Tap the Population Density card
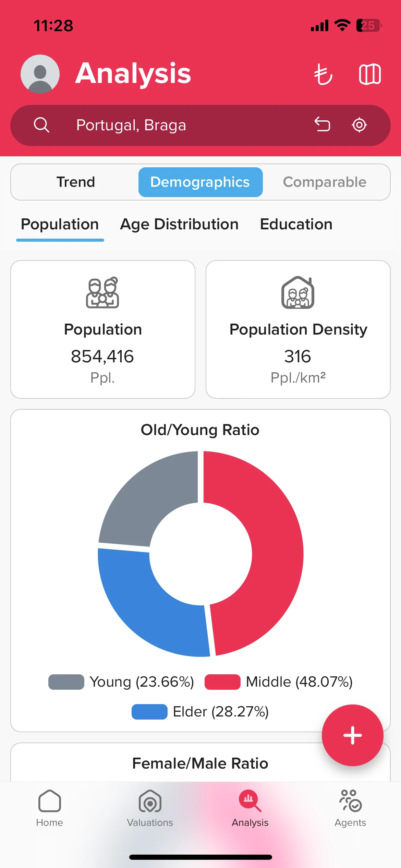The height and width of the screenshot is (868, 401). pos(298,329)
